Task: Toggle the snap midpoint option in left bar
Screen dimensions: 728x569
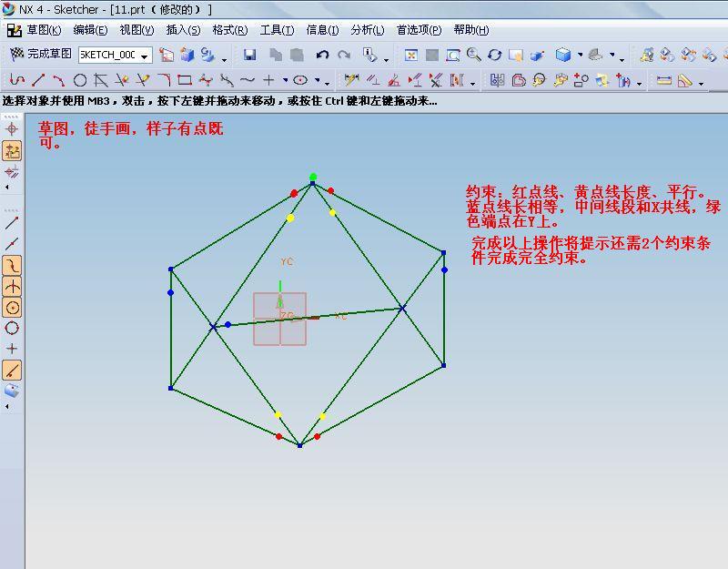Action: (x=12, y=243)
